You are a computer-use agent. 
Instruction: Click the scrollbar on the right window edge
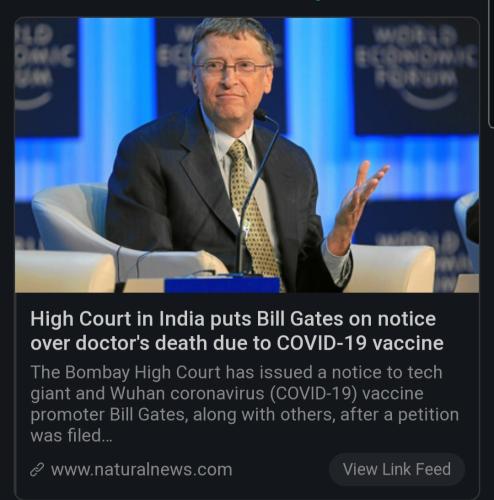pyautogui.click(x=492, y=63)
